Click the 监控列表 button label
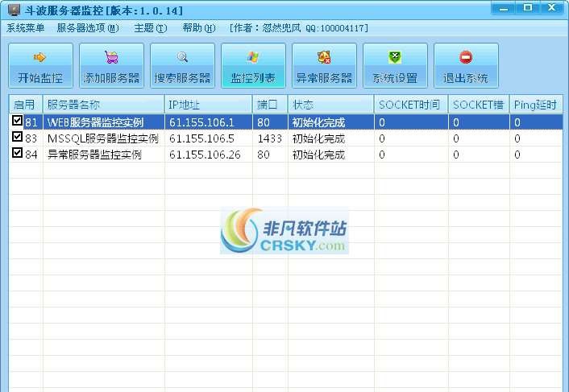The width and height of the screenshot is (569, 392). tap(253, 78)
